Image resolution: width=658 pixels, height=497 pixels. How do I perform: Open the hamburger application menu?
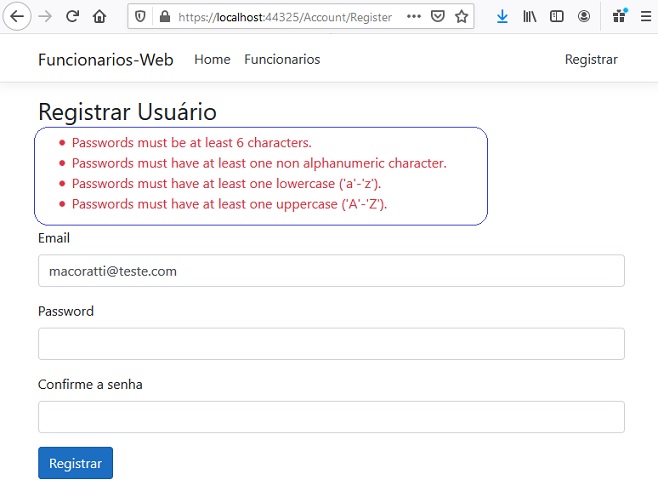(646, 16)
